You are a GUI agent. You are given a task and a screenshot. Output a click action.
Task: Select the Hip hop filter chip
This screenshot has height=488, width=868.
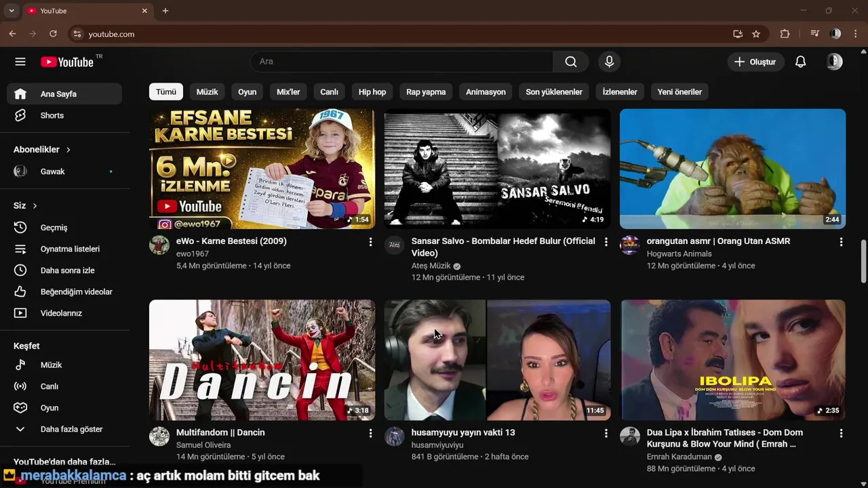372,91
